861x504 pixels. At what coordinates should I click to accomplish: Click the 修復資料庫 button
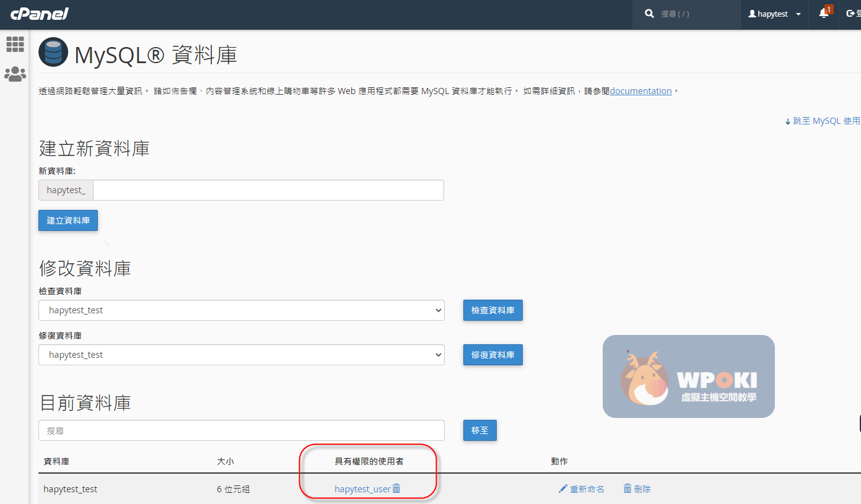tap(492, 355)
